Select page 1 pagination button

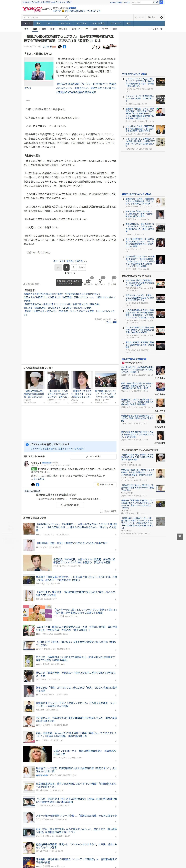66,267
